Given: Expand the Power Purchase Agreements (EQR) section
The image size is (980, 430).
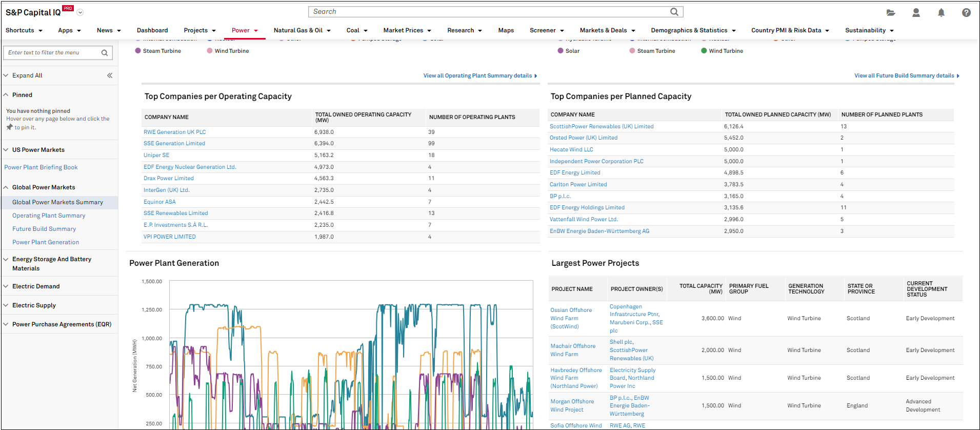Looking at the screenshot, I should [x=62, y=324].
